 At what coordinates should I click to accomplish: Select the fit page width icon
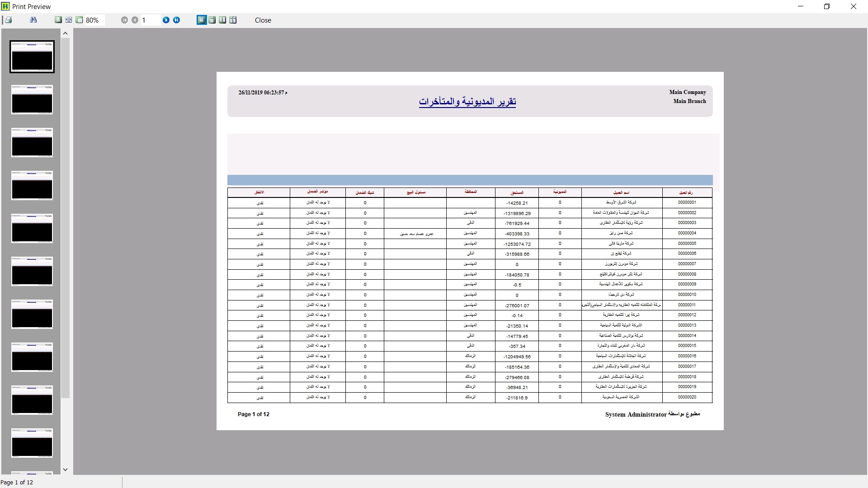(x=69, y=20)
